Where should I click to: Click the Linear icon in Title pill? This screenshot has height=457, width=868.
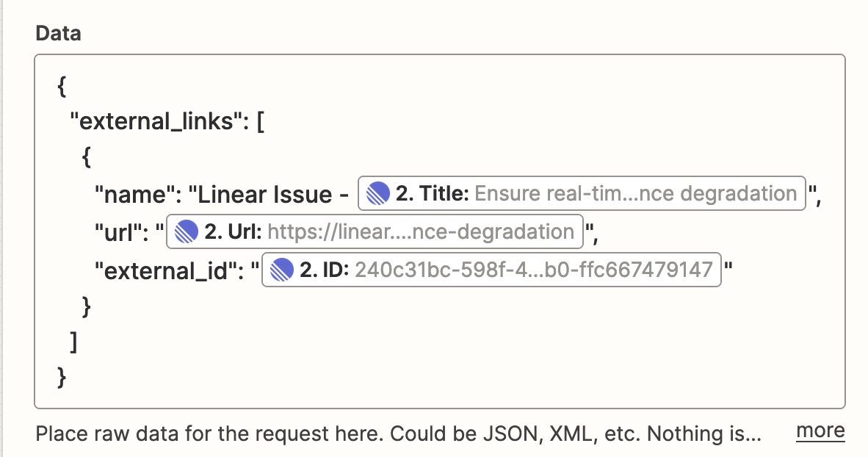click(x=378, y=193)
